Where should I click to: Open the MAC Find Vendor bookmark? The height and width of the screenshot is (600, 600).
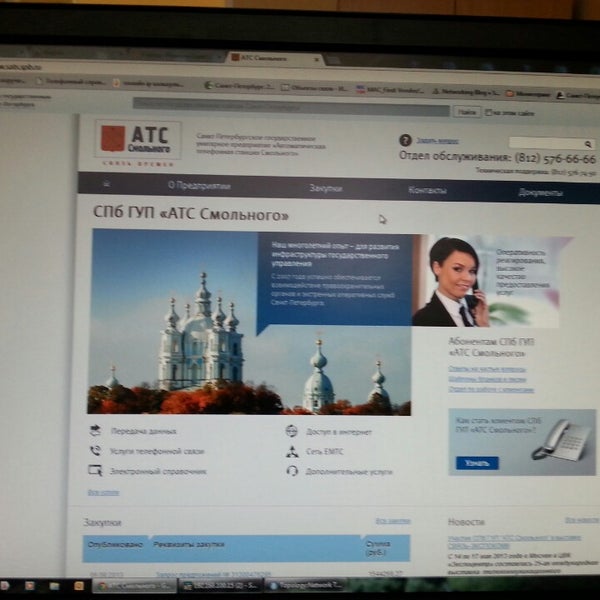click(x=390, y=90)
